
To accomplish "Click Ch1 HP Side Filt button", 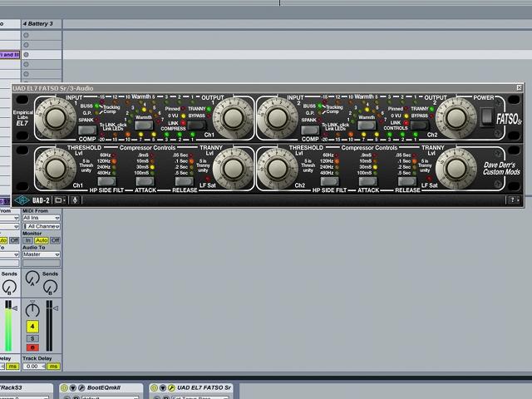I will coord(106,181).
